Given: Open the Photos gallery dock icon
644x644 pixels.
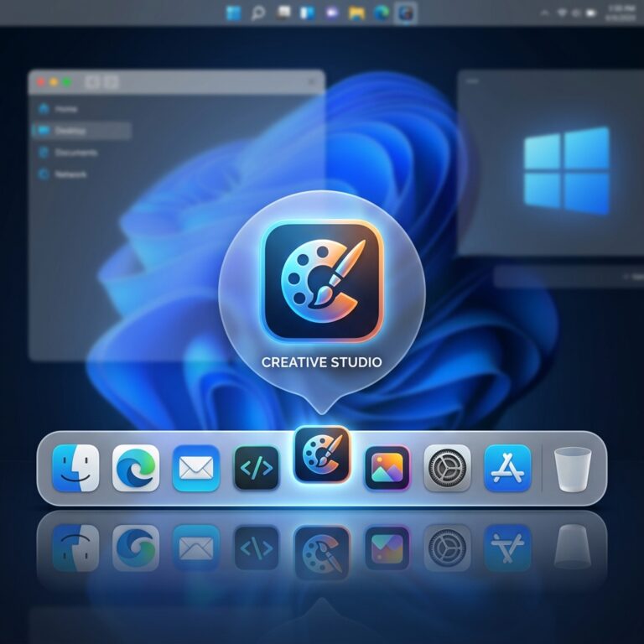Looking at the screenshot, I should [387, 468].
